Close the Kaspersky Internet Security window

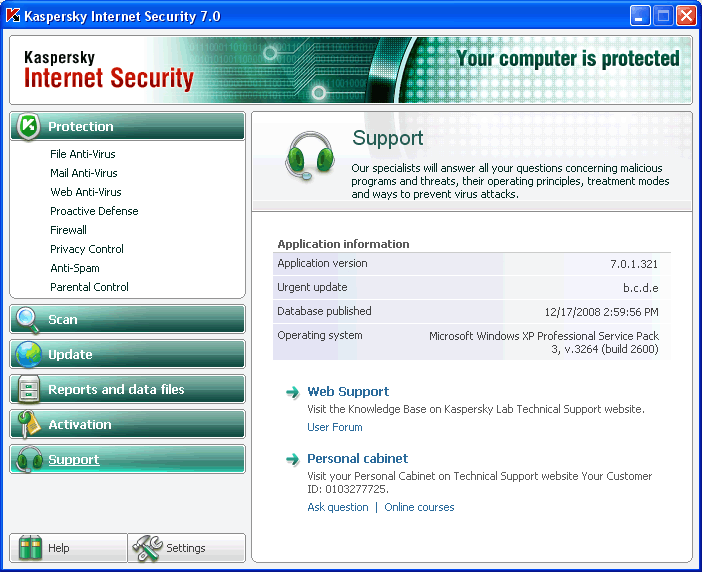686,16
